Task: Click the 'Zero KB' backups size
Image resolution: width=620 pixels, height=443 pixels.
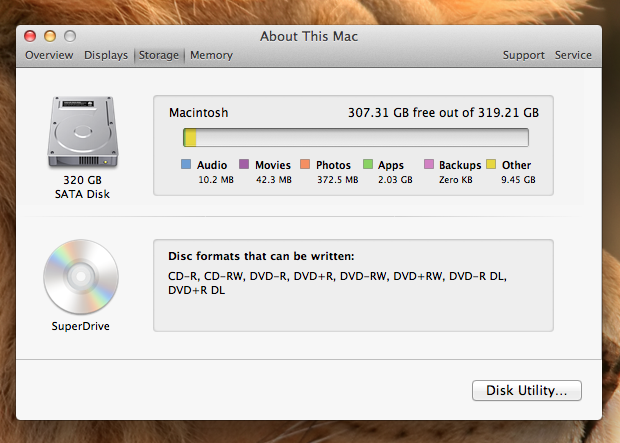Action: tap(456, 180)
